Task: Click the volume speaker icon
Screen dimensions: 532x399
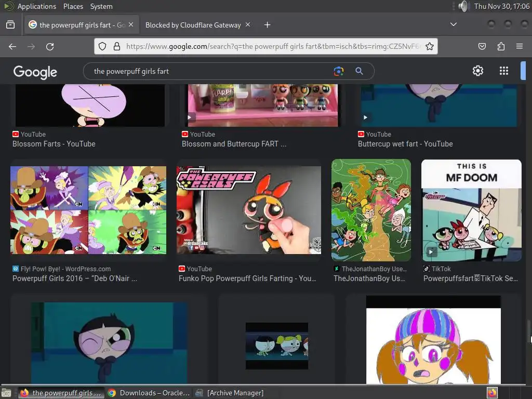Action: 463,6
